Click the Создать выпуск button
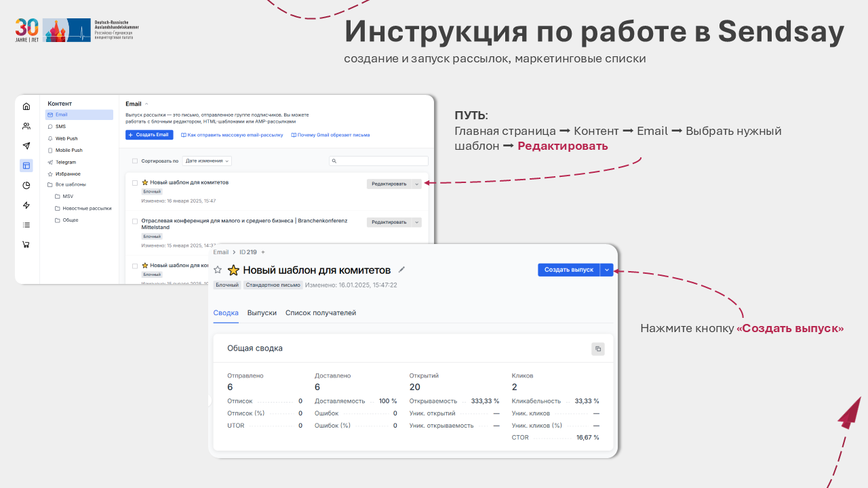 569,270
